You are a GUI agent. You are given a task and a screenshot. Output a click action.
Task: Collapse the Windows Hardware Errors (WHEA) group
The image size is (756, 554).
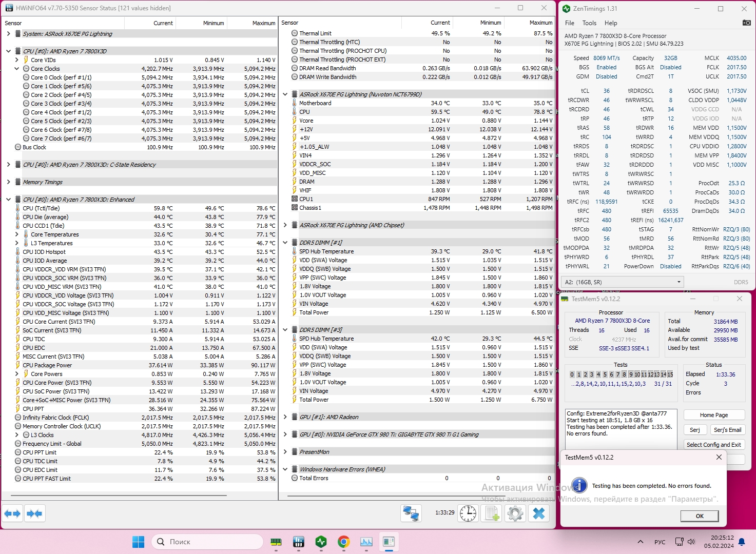[x=285, y=469]
